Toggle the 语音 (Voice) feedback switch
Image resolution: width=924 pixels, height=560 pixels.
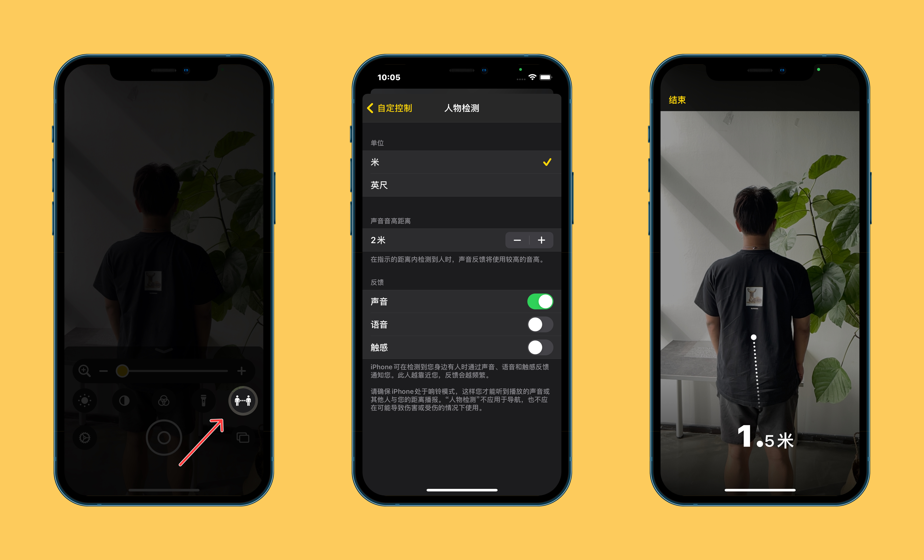(x=551, y=323)
